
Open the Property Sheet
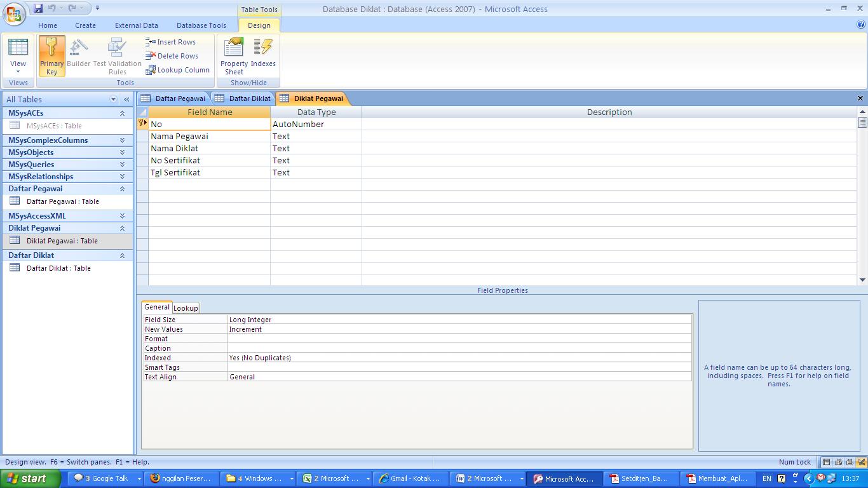234,56
